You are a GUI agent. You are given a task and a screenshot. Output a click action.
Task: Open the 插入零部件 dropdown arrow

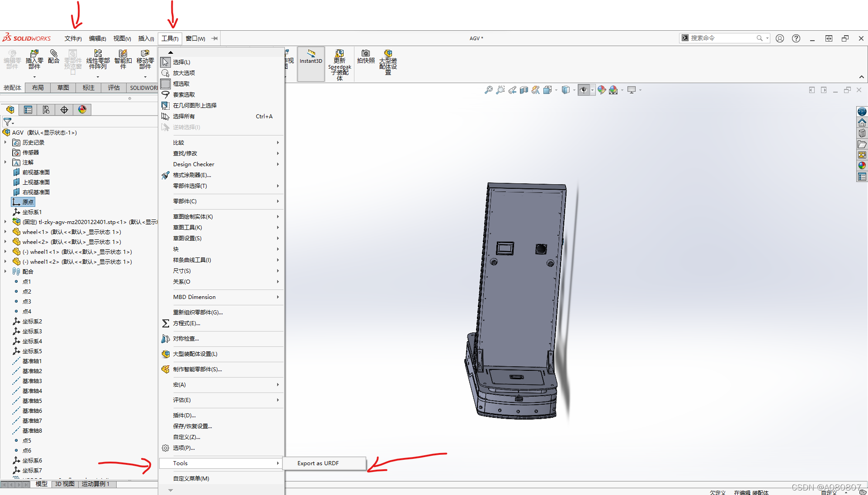click(34, 77)
